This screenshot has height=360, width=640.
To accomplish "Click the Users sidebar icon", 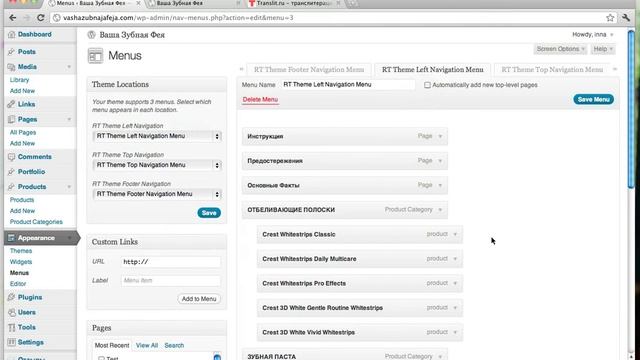I will tap(11, 312).
